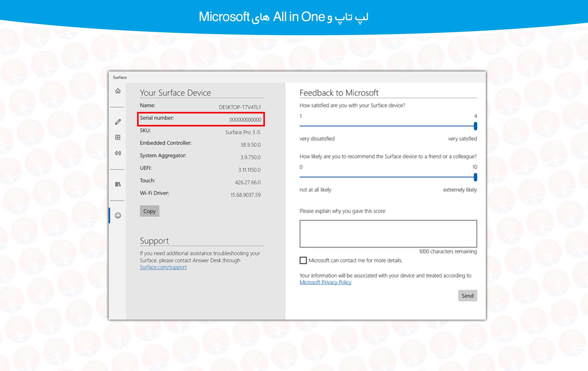Select serial number value 000000000000

point(245,120)
